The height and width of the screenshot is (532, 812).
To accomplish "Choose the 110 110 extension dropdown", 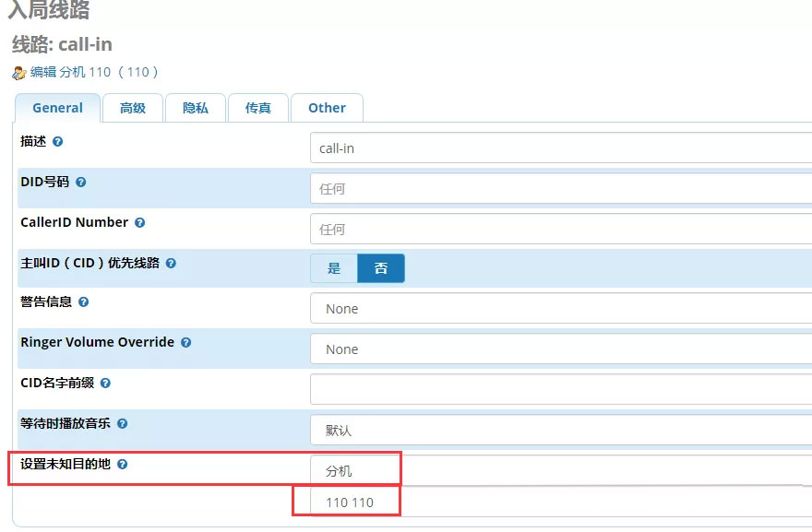I will click(561, 502).
